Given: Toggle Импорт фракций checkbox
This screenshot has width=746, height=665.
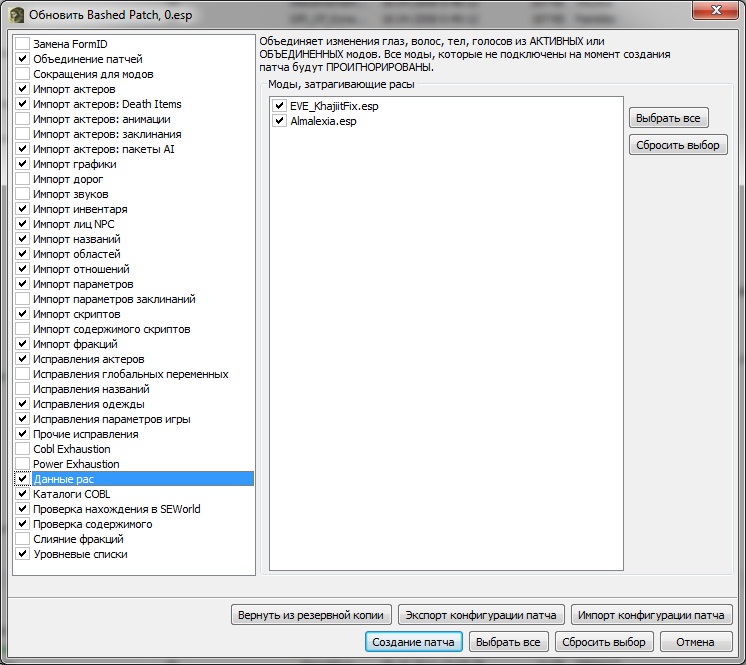Looking at the screenshot, I should [22, 344].
